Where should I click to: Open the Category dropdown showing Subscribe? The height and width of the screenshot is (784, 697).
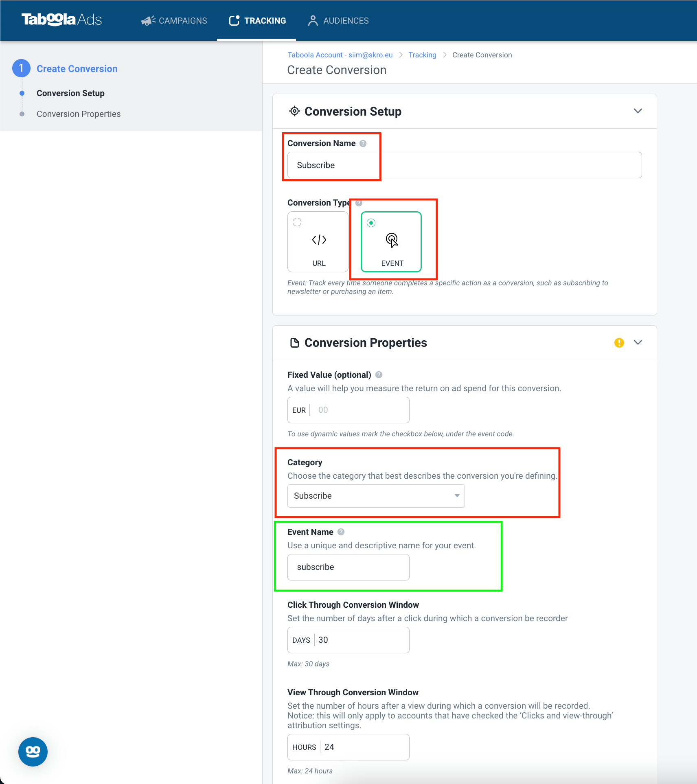(376, 496)
